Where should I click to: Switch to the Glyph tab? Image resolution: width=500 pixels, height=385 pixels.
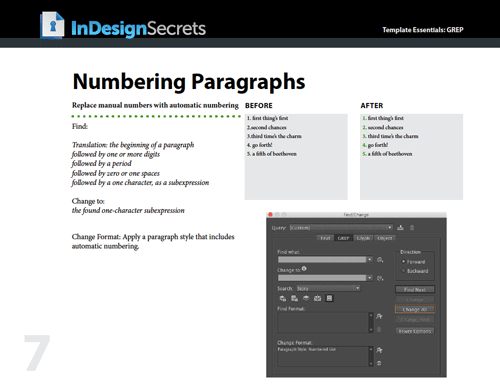363,238
